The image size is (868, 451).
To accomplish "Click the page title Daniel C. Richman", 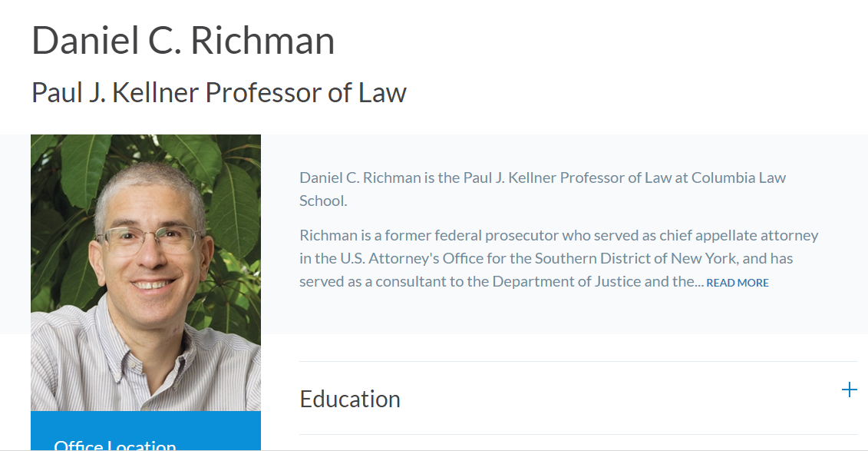I will coord(183,40).
